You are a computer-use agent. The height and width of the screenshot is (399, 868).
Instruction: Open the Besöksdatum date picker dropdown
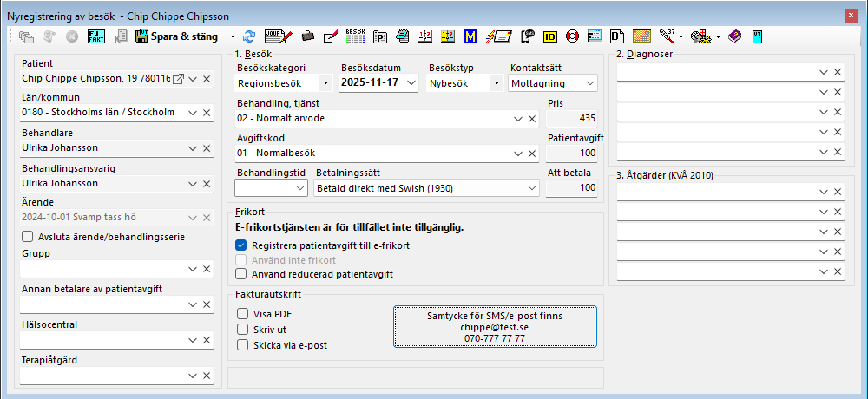click(411, 83)
